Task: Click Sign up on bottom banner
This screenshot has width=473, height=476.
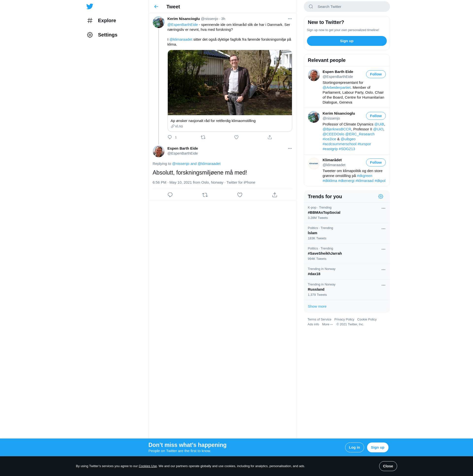Action: pos(377,447)
